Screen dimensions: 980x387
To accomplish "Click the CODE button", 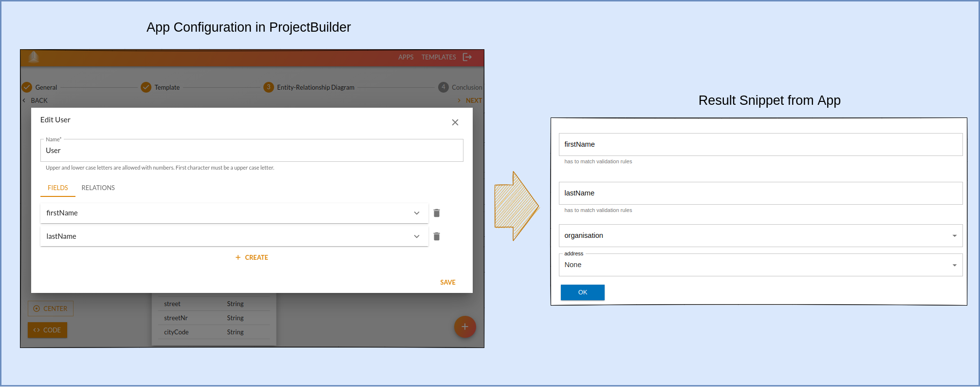I will click(47, 330).
